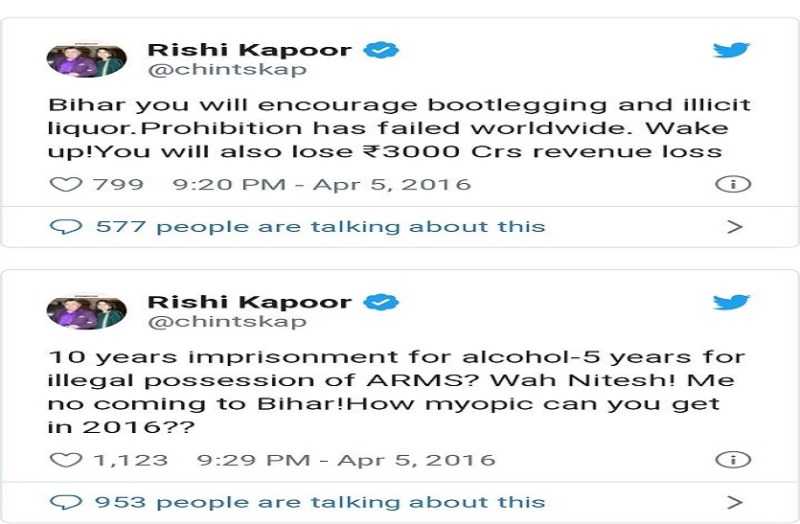Click Twitter bird logo on second tweet

point(731,303)
